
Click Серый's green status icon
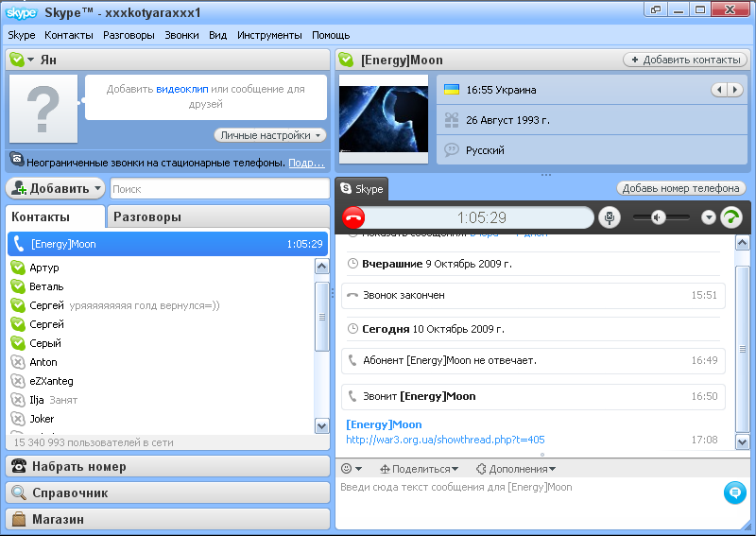coord(18,343)
